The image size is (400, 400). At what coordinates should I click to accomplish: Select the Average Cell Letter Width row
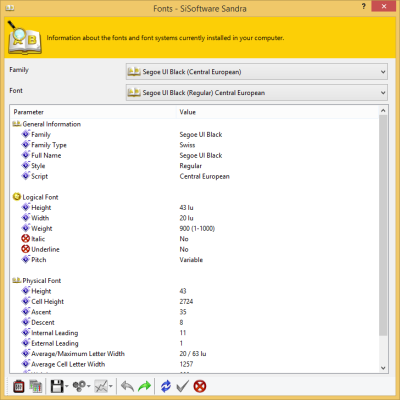pyautogui.click(x=195, y=364)
